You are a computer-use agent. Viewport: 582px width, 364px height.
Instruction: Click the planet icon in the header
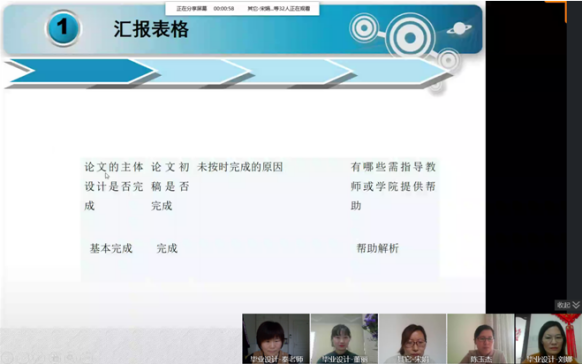click(x=460, y=29)
